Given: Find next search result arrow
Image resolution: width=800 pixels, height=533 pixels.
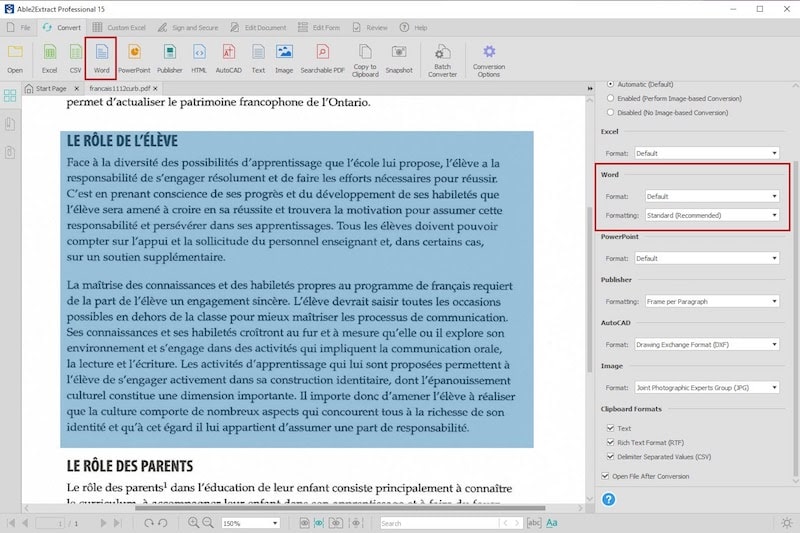Looking at the screenshot, I should (517, 523).
